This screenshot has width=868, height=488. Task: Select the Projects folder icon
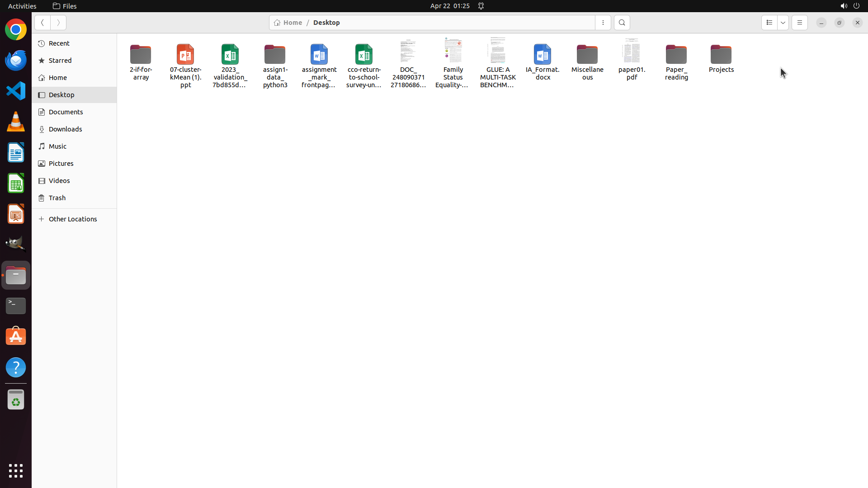point(721,55)
